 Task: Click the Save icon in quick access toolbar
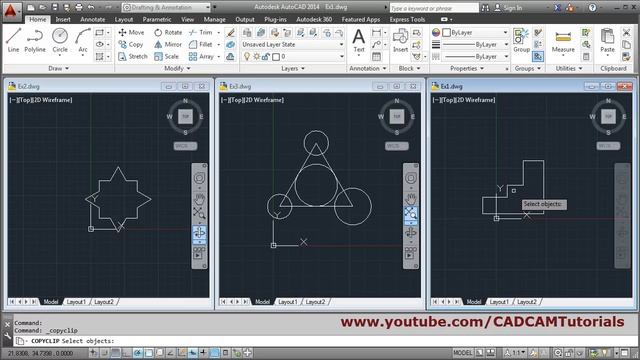click(x=55, y=7)
